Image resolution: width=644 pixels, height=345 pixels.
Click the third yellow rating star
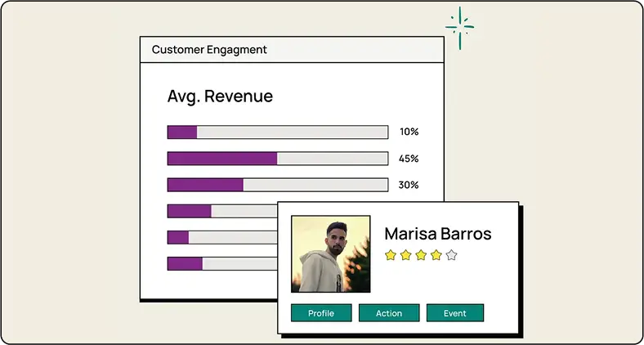[x=421, y=255]
